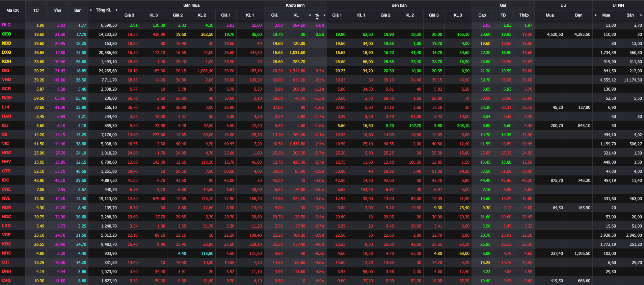
Task: Sort by Giá 1 under Bên bán
Action: coord(337,15)
